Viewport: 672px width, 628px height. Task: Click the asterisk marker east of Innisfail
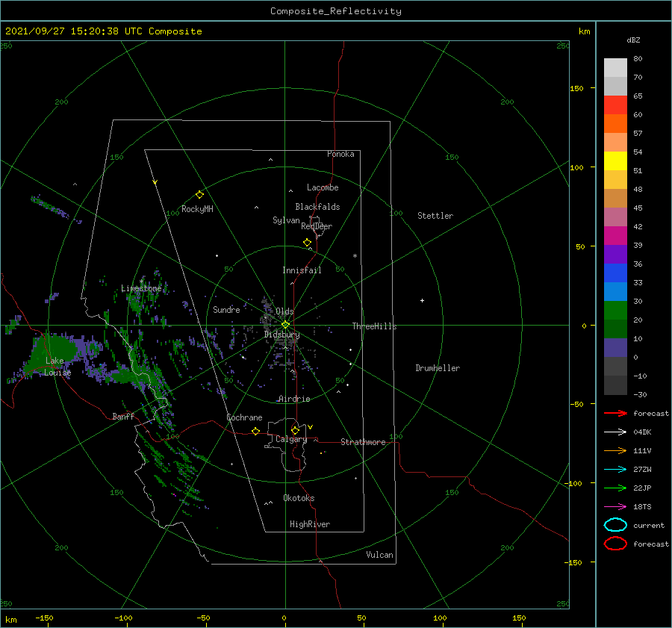(355, 256)
